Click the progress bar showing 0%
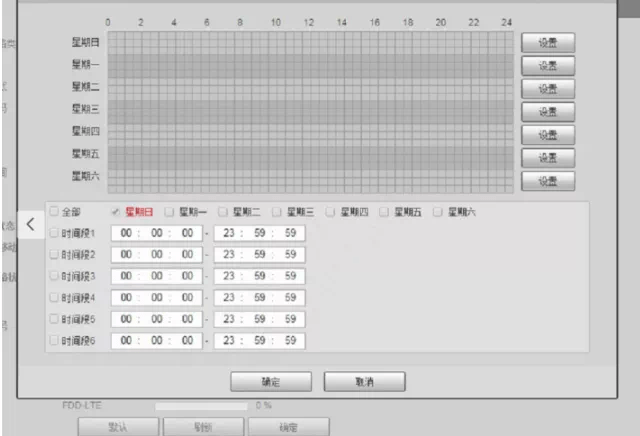640x436 pixels. [201, 406]
